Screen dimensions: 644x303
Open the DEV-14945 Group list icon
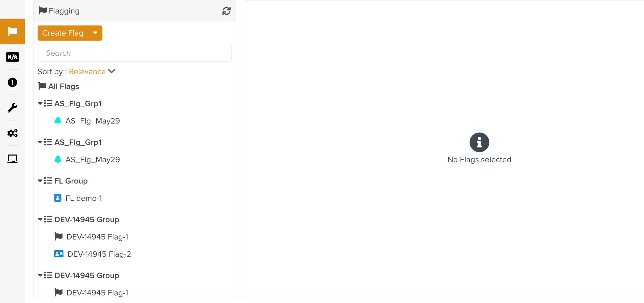click(48, 219)
